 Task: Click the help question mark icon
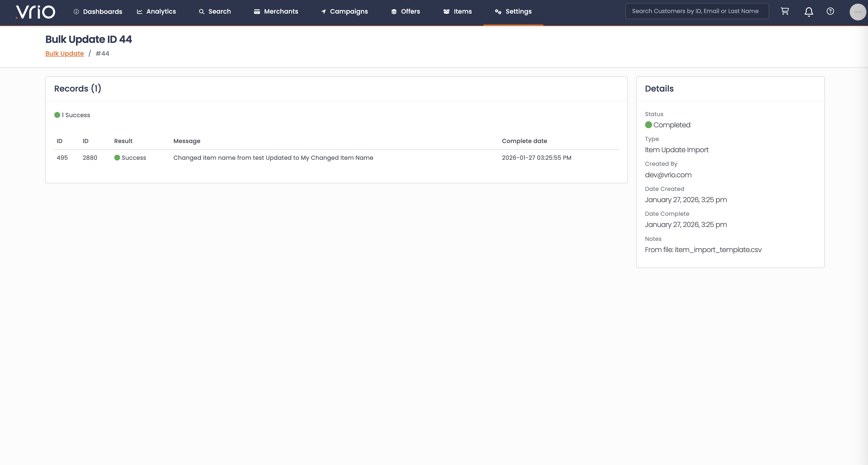click(x=830, y=12)
